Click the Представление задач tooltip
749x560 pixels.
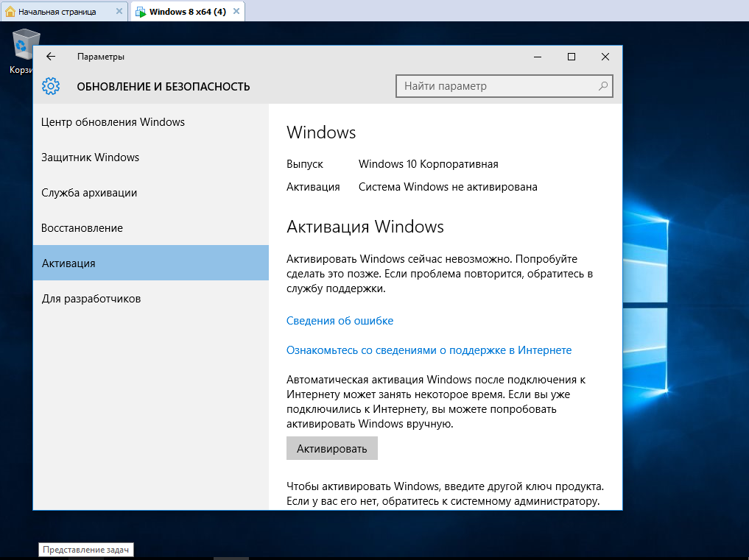pyautogui.click(x=86, y=550)
